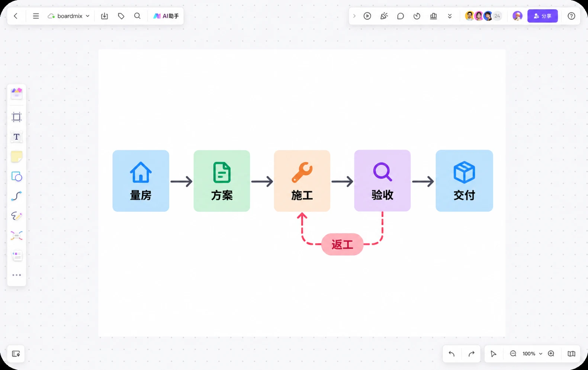The height and width of the screenshot is (370, 588).
Task: Select the pointer cursor mode
Action: (494, 354)
